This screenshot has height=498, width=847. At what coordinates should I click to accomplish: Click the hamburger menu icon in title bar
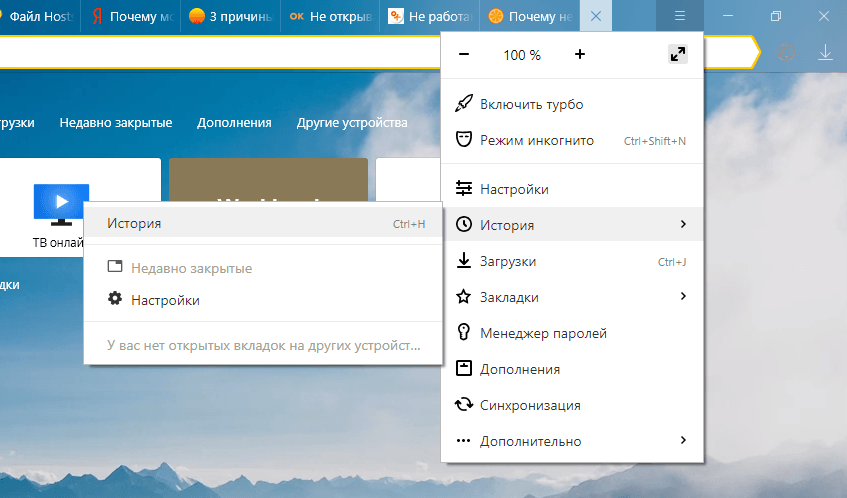680,16
